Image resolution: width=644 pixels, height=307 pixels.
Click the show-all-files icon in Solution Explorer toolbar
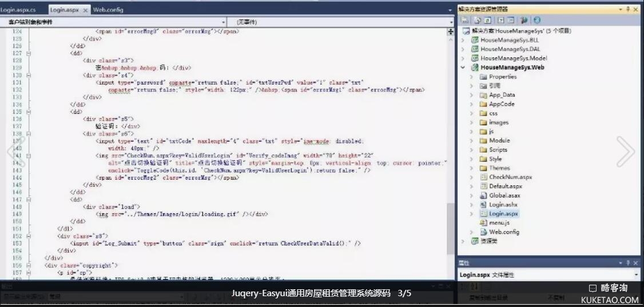click(x=477, y=20)
